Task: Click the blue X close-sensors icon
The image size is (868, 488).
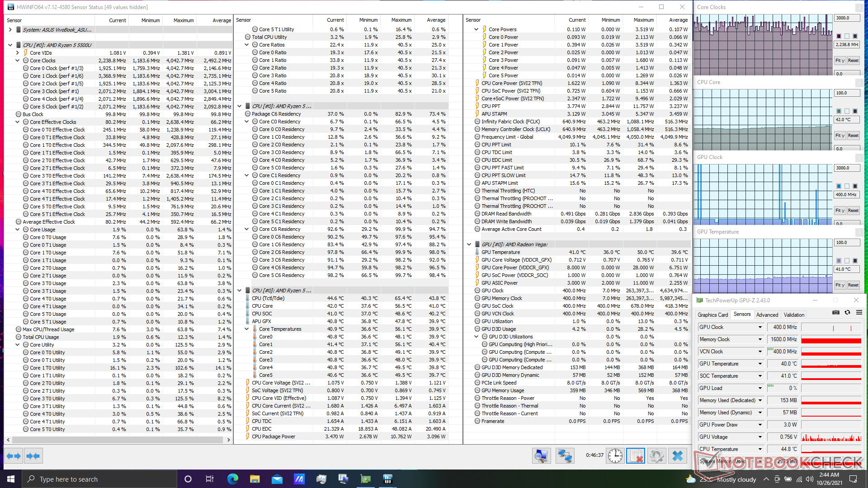Action: 677,456
